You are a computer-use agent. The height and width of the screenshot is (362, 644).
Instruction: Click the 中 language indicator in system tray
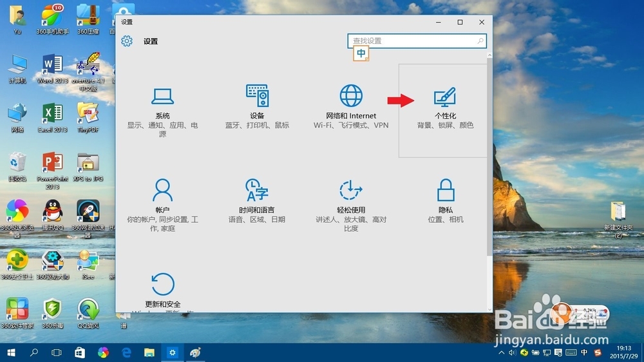tap(584, 352)
